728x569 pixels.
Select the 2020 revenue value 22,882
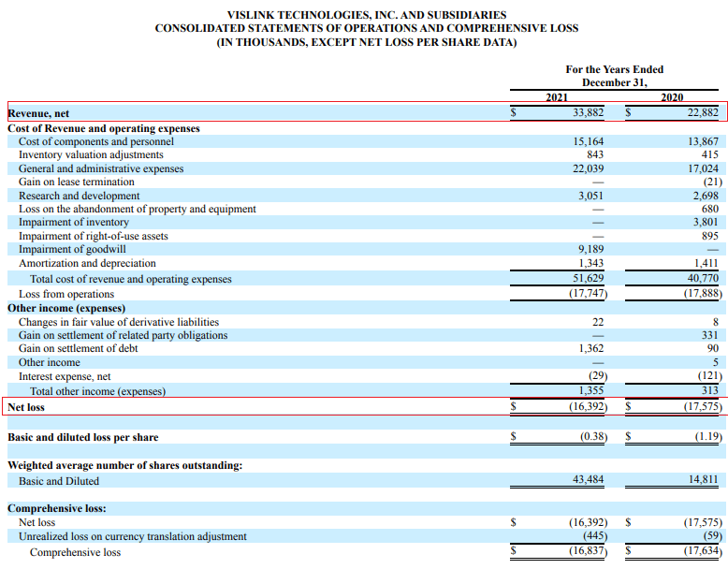[x=703, y=112]
